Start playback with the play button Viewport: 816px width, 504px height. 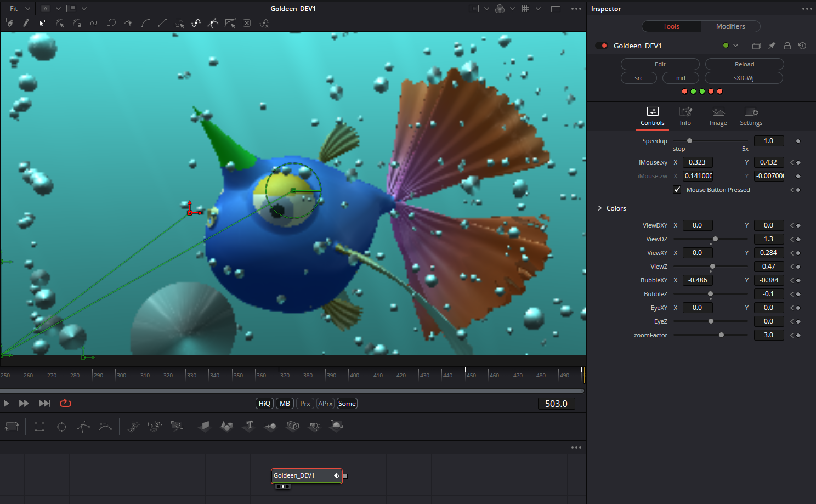[7, 403]
